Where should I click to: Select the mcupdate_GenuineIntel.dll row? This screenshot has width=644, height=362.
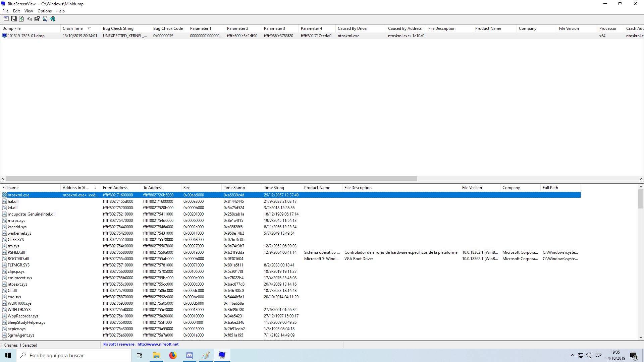click(x=290, y=214)
